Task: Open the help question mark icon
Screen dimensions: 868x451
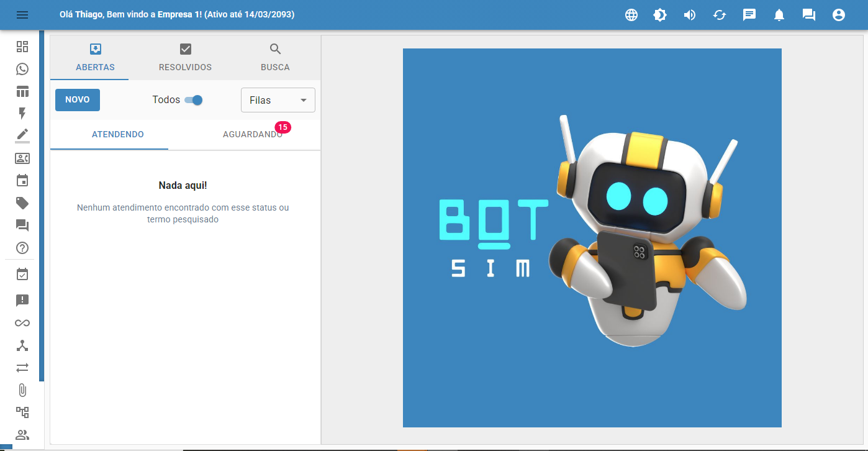Action: (x=22, y=248)
